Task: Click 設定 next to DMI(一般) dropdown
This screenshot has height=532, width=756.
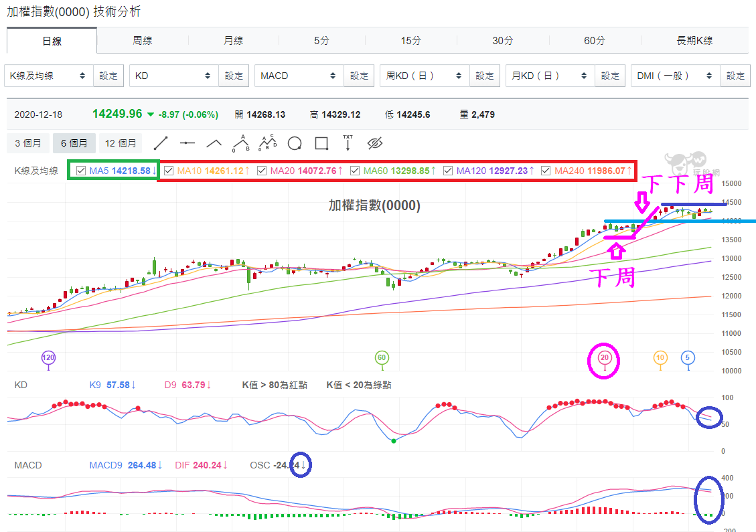Action: pos(735,76)
